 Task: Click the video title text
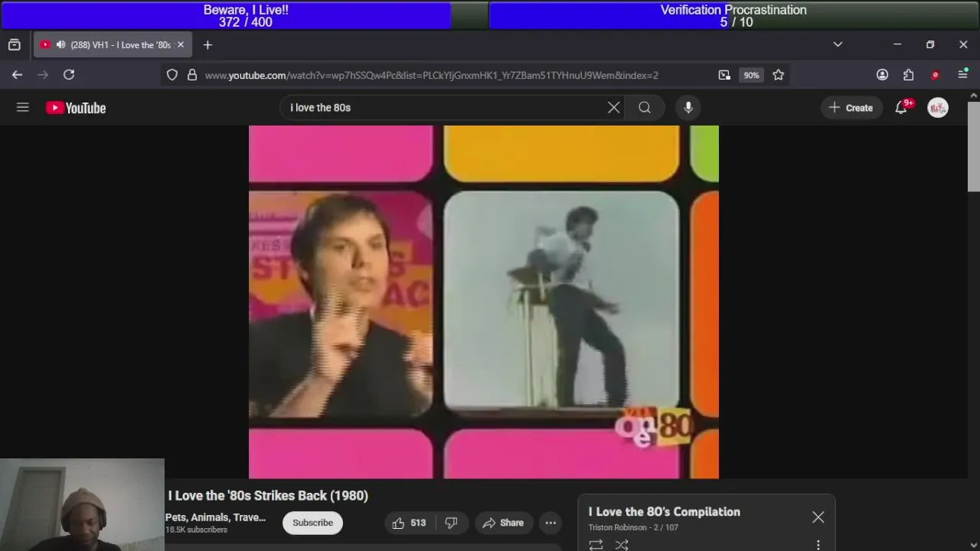pos(268,496)
